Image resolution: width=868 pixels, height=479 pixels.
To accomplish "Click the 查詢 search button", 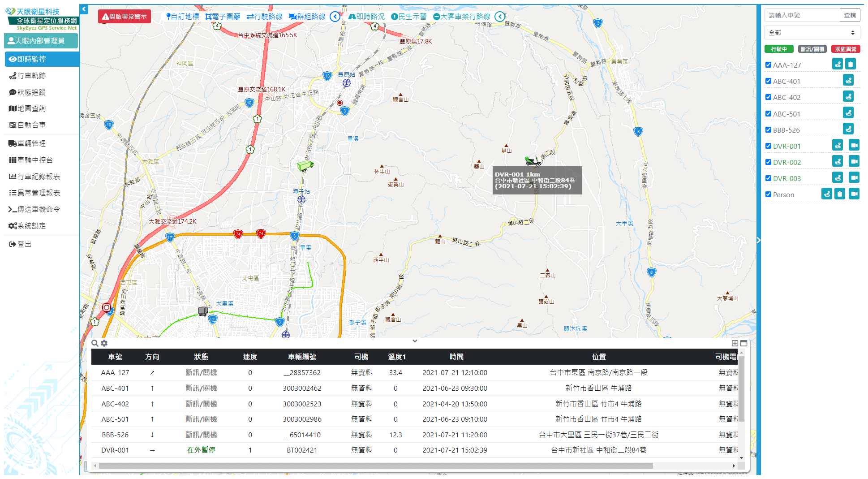I will [x=850, y=15].
